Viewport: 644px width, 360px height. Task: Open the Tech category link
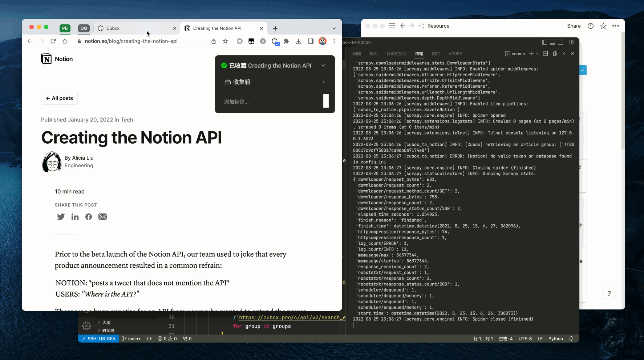coord(127,120)
